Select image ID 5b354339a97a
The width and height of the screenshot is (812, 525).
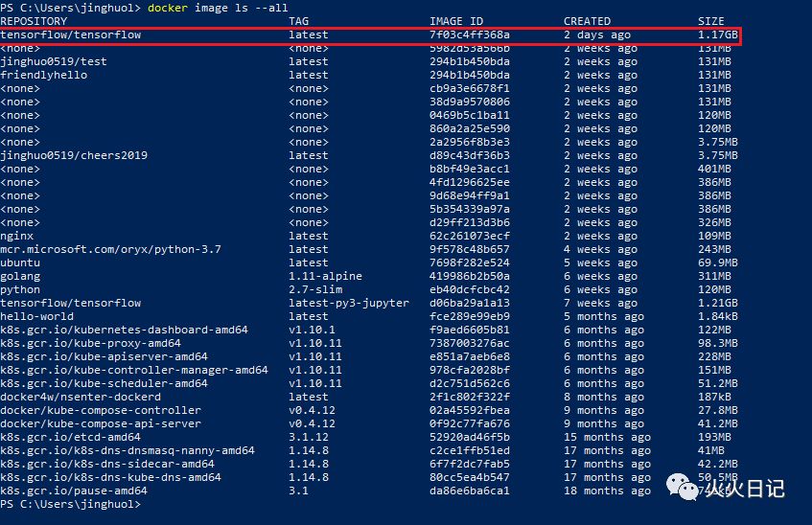click(470, 209)
